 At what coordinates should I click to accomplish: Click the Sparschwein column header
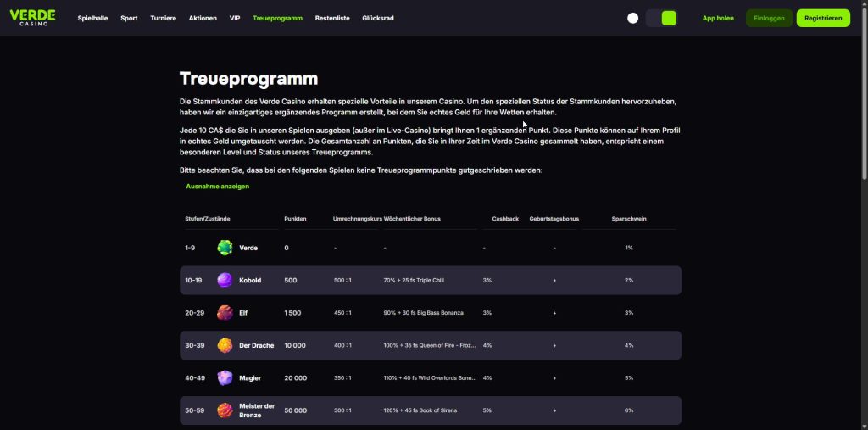tap(629, 219)
